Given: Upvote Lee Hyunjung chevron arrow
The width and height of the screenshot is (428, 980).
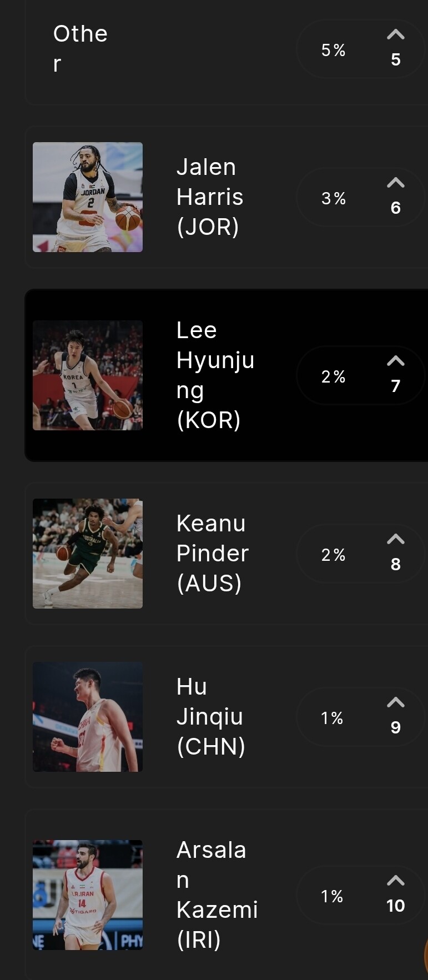Looking at the screenshot, I should [x=395, y=361].
